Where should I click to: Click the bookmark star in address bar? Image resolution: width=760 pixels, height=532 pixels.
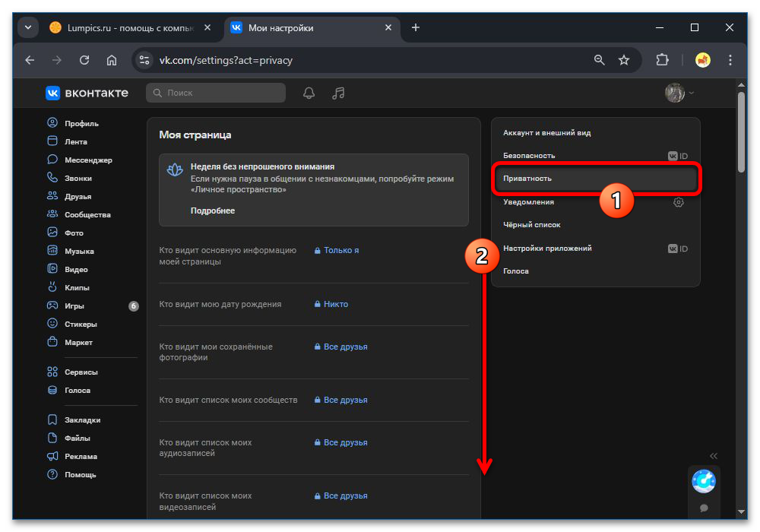pyautogui.click(x=624, y=60)
